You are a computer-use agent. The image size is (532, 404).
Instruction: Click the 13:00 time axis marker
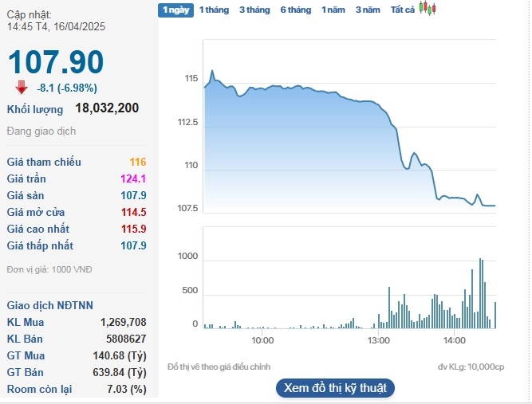point(378,340)
